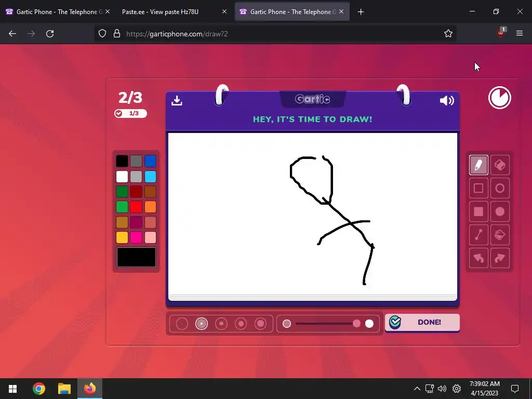Screen dimensions: 532x399
Task: Click the garticphone.com address bar
Action: pos(275,34)
